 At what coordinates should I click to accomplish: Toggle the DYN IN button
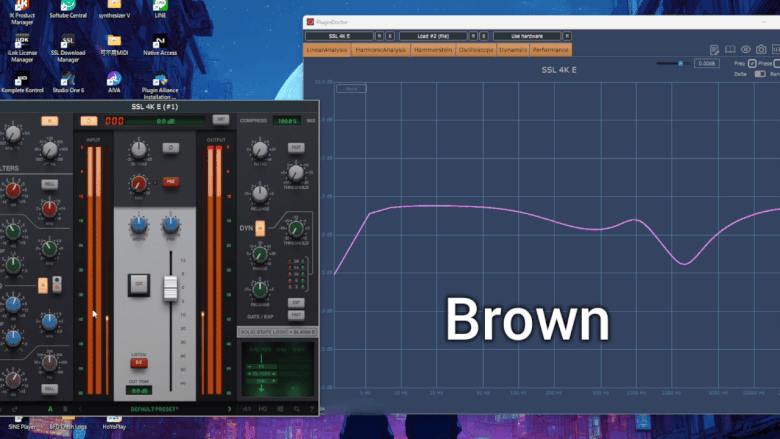(x=260, y=228)
